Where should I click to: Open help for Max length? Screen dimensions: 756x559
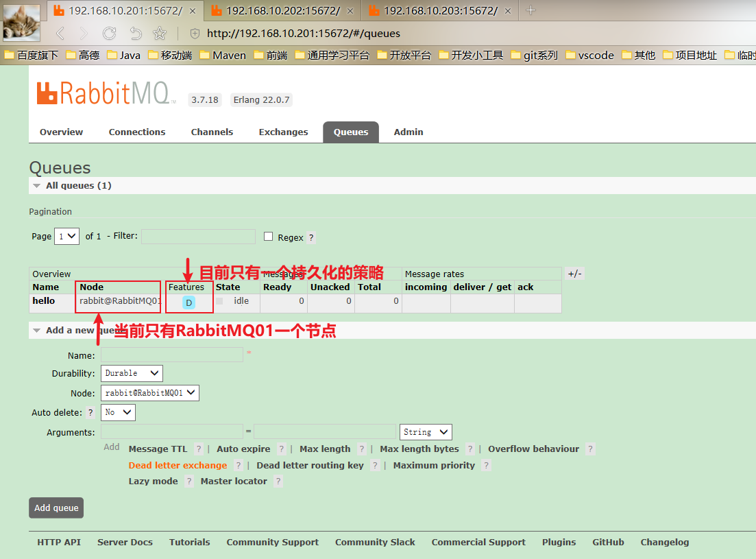[x=362, y=449]
